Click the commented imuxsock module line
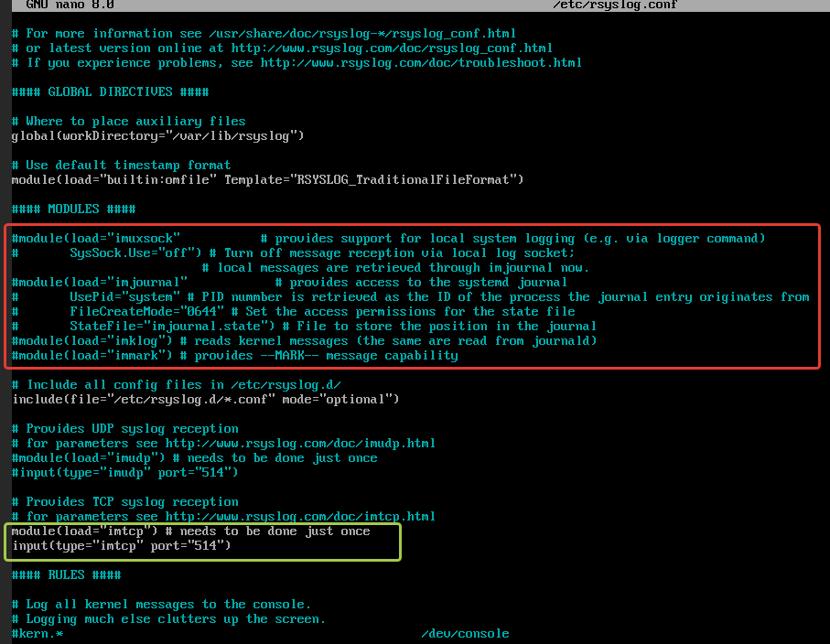 (389, 239)
